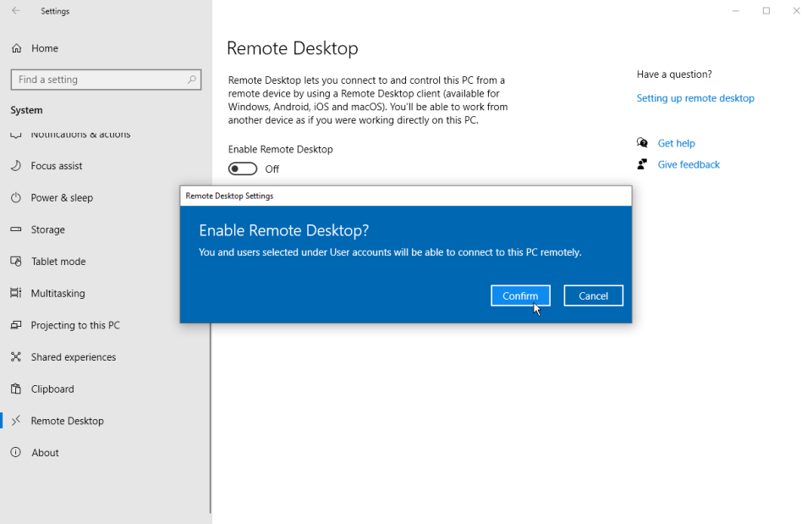Click the Remote Desktop Settings dialog title

click(229, 196)
